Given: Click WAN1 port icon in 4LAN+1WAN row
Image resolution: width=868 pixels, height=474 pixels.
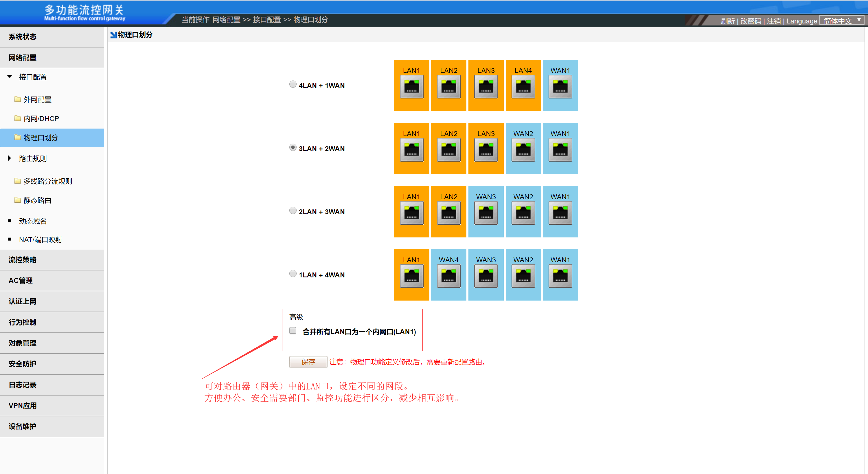Looking at the screenshot, I should coord(560,87).
